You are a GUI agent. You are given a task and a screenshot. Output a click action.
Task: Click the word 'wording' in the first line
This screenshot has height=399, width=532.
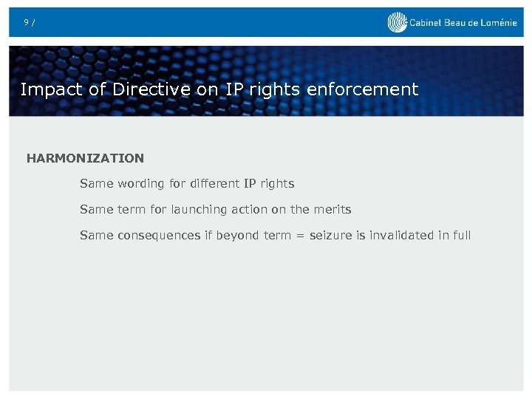tap(143, 183)
